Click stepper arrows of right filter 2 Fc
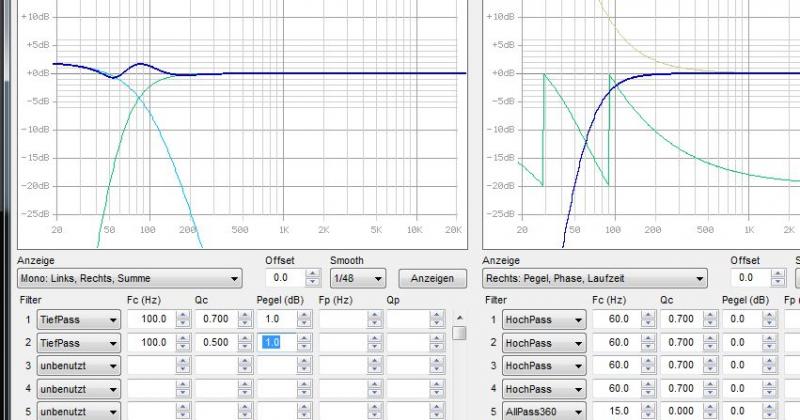Image resolution: width=800 pixels, height=420 pixels. 648,343
